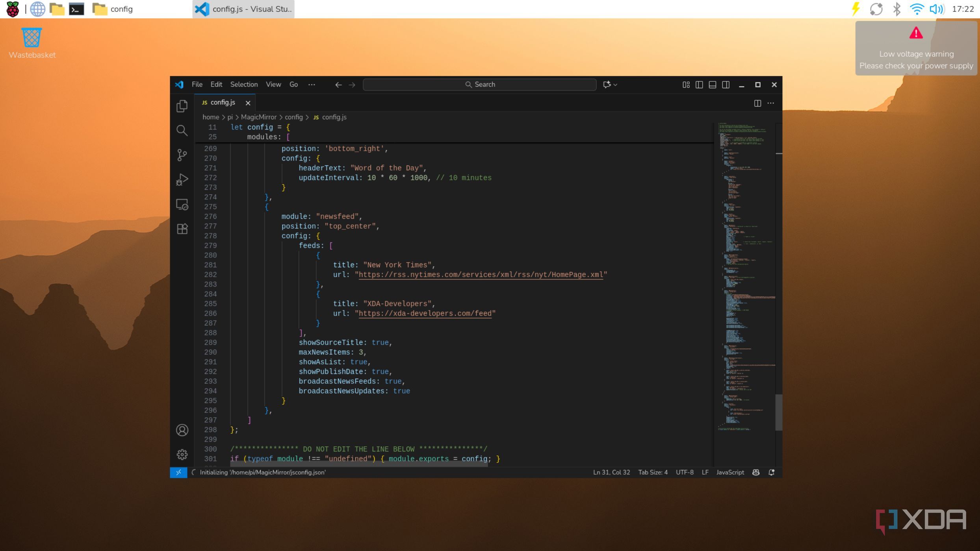
Task: Open the Extensions view
Action: tap(182, 229)
